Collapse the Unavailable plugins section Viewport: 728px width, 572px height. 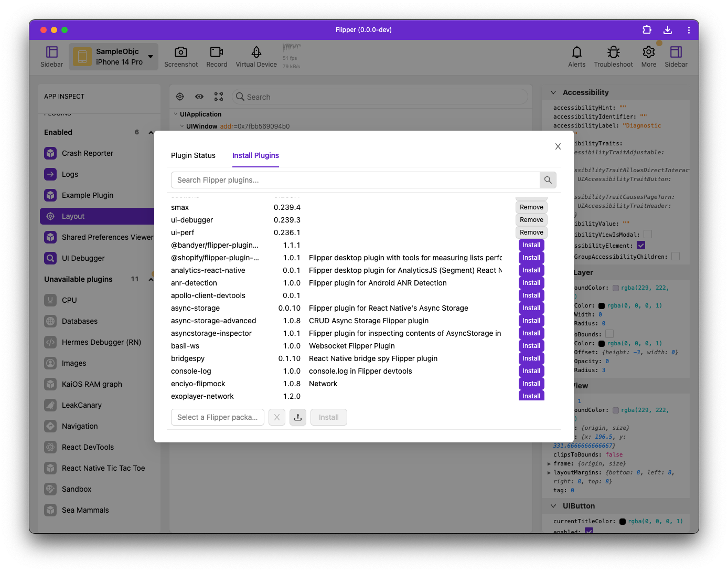151,279
